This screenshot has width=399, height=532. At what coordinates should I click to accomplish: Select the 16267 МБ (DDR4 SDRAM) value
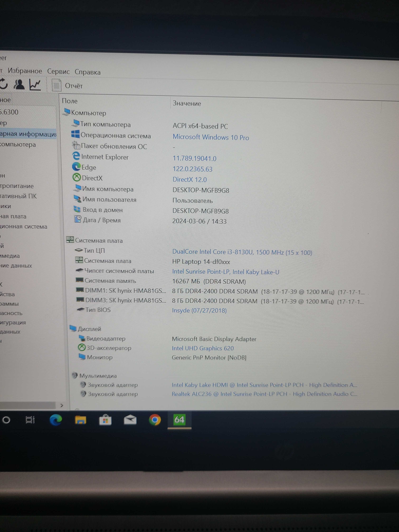click(x=209, y=281)
